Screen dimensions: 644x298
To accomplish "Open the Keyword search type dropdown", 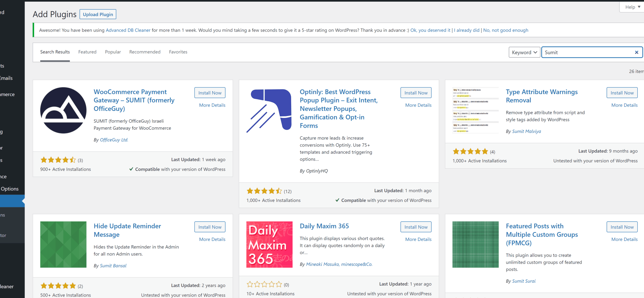I will pyautogui.click(x=525, y=52).
